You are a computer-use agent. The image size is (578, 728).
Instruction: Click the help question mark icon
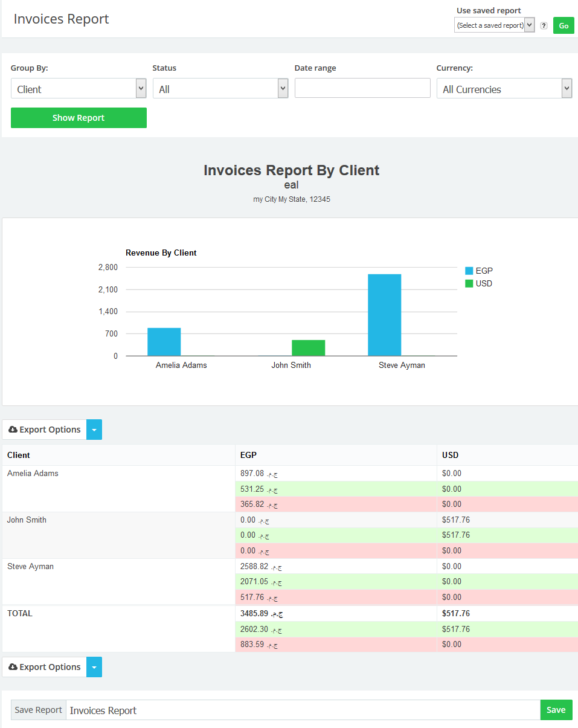[x=544, y=25]
